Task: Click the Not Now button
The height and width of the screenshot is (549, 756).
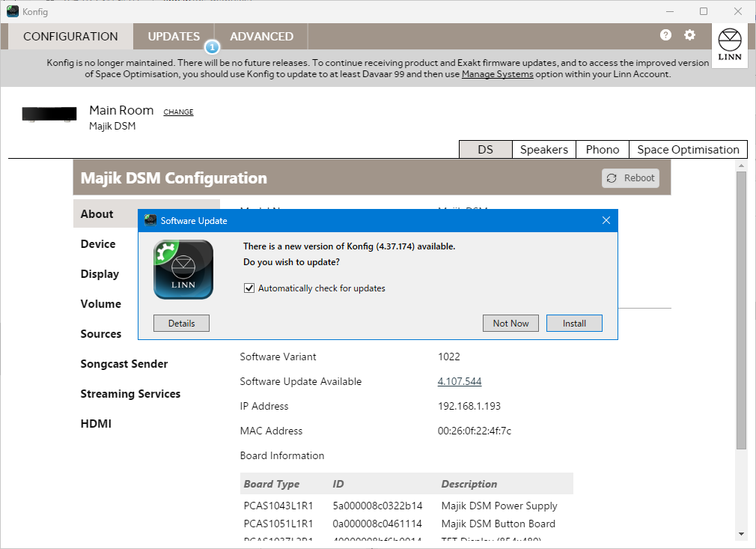Action: pos(510,324)
